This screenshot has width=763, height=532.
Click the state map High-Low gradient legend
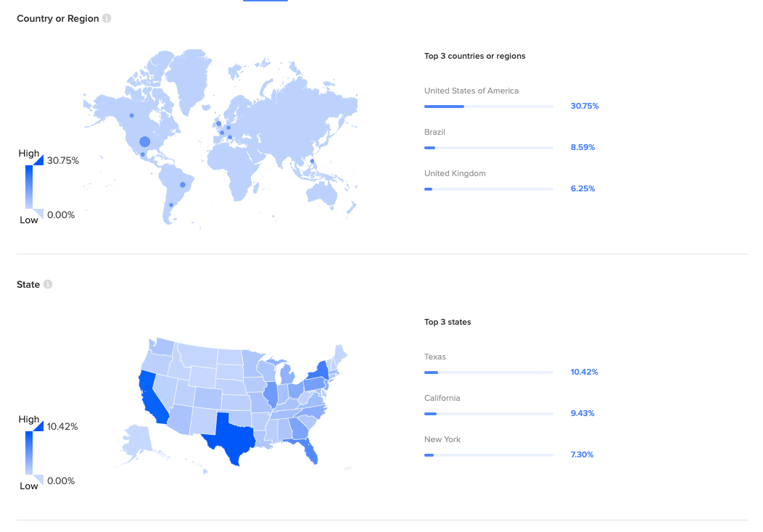point(29,452)
